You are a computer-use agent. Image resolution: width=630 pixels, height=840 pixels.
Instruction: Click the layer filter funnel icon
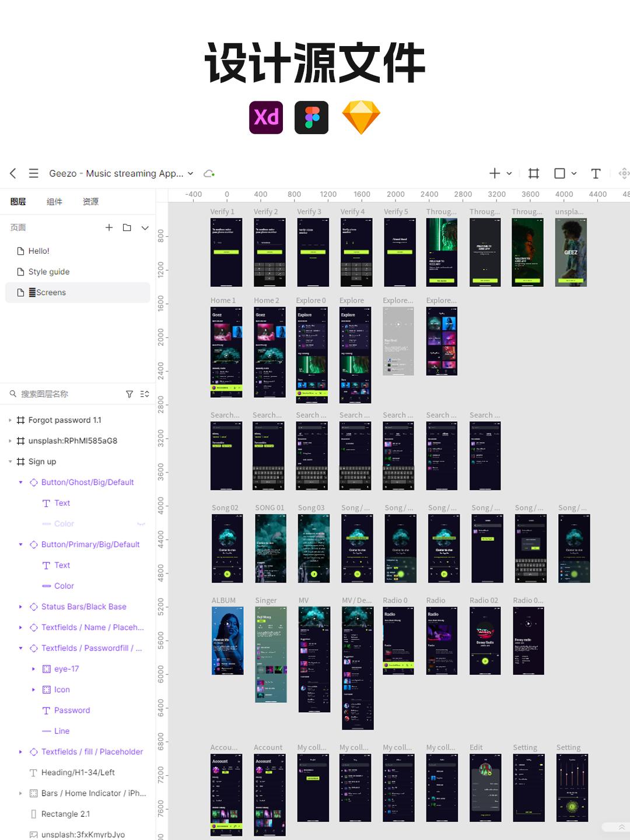(129, 394)
